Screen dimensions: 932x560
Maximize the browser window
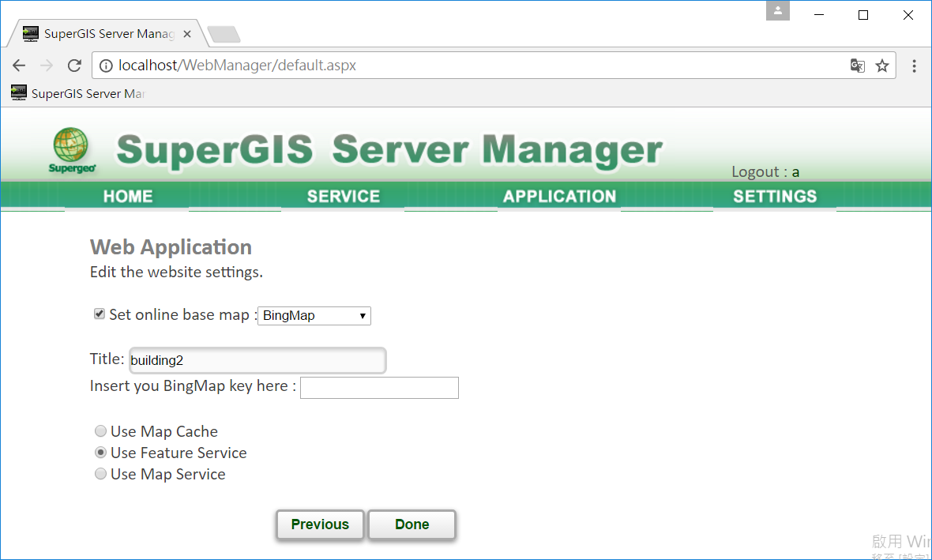(863, 15)
